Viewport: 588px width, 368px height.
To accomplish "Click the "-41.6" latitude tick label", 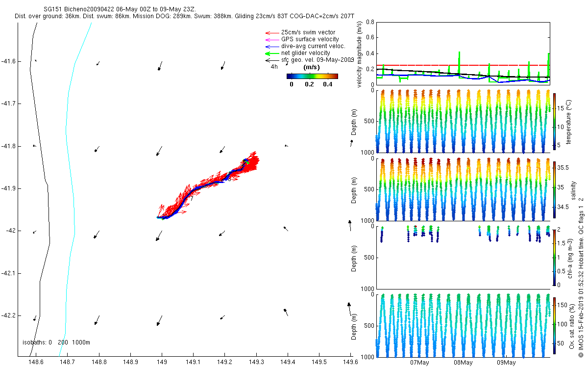I will [8, 61].
